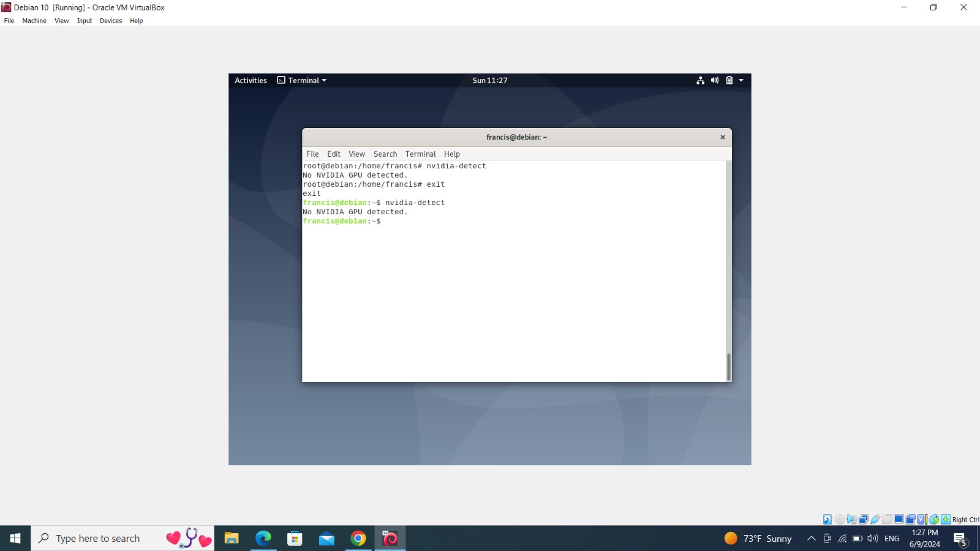Click the last francis@debian:~$ prompt line
980x551 pixels.
[x=342, y=221]
